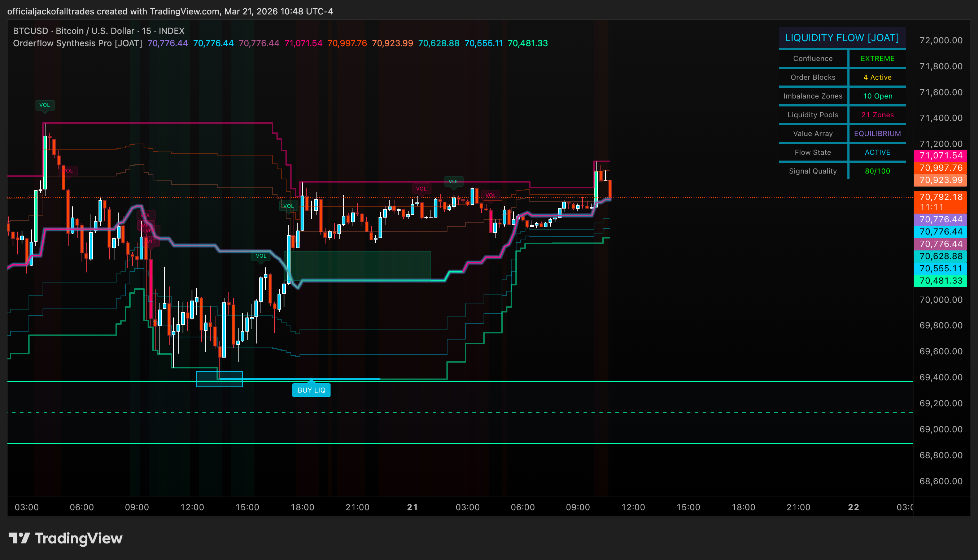Click the Orderflow Synthesis Pro [JOAT] indicator name
Screen dimensions: 978x560
(77, 43)
